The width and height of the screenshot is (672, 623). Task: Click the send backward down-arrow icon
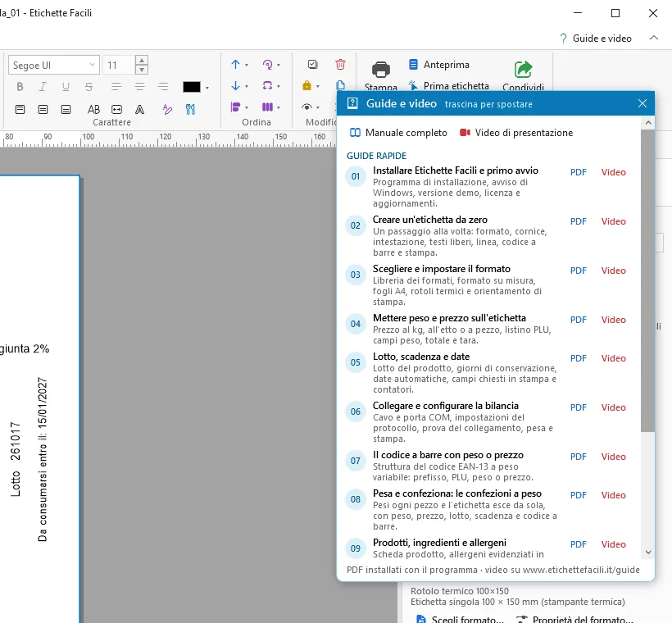tap(235, 86)
